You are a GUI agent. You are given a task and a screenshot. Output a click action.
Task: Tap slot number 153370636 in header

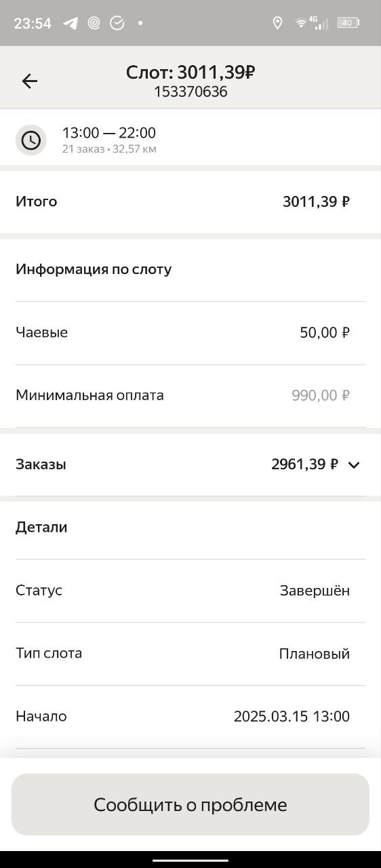click(x=190, y=92)
